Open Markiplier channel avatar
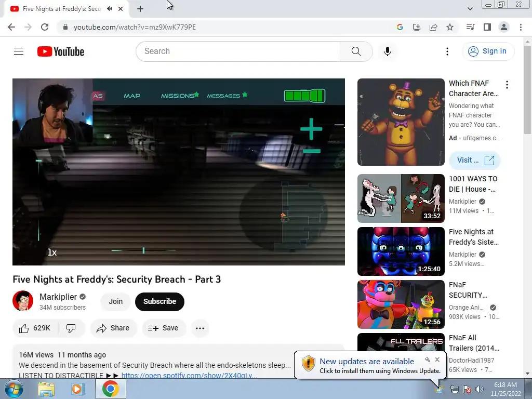The image size is (532, 399). pos(23,301)
